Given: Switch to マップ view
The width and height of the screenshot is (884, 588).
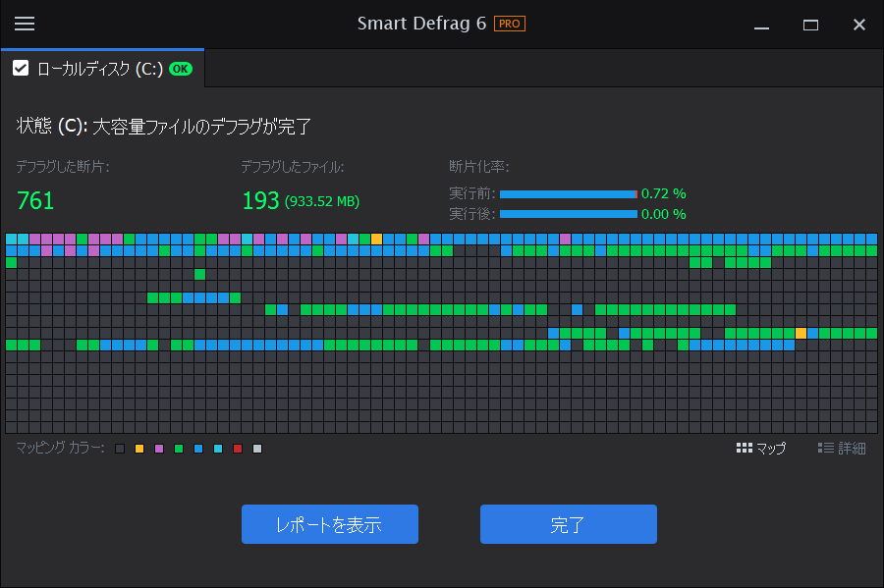Looking at the screenshot, I should tap(761, 449).
